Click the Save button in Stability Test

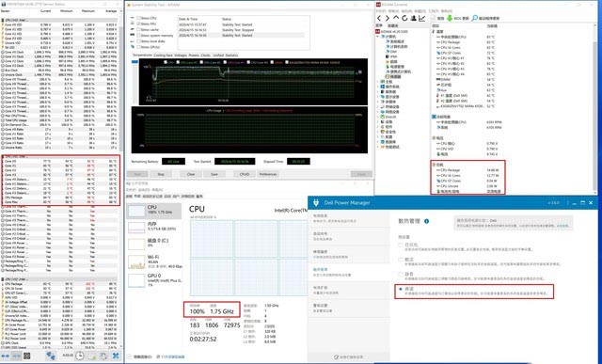[214, 174]
